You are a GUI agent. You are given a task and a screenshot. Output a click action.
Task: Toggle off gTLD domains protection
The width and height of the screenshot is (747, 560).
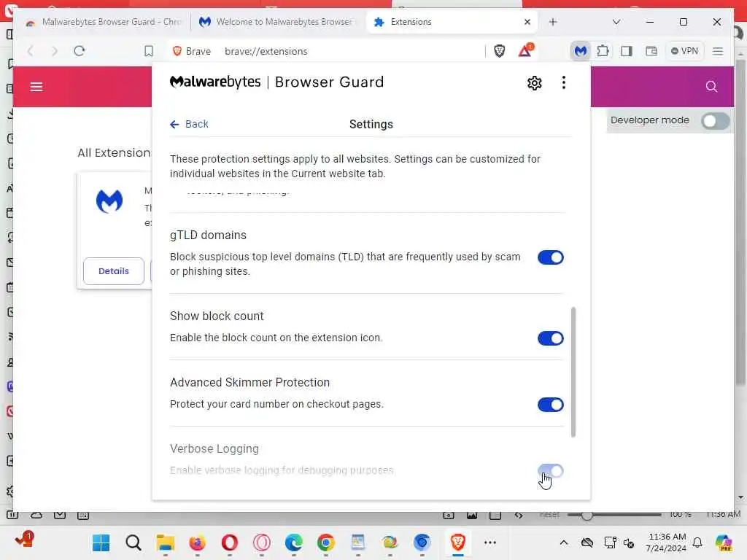(550, 257)
